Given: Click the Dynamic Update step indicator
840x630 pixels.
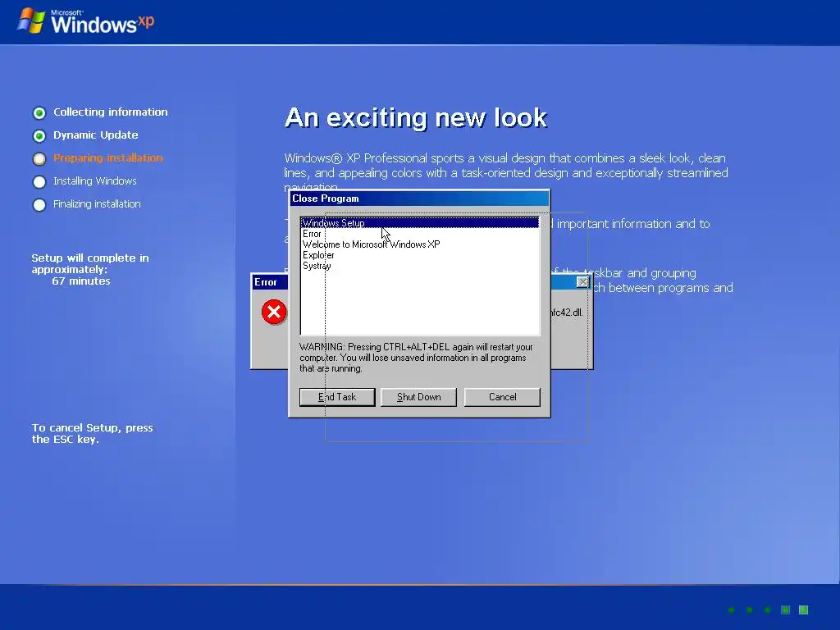Looking at the screenshot, I should pyautogui.click(x=39, y=135).
